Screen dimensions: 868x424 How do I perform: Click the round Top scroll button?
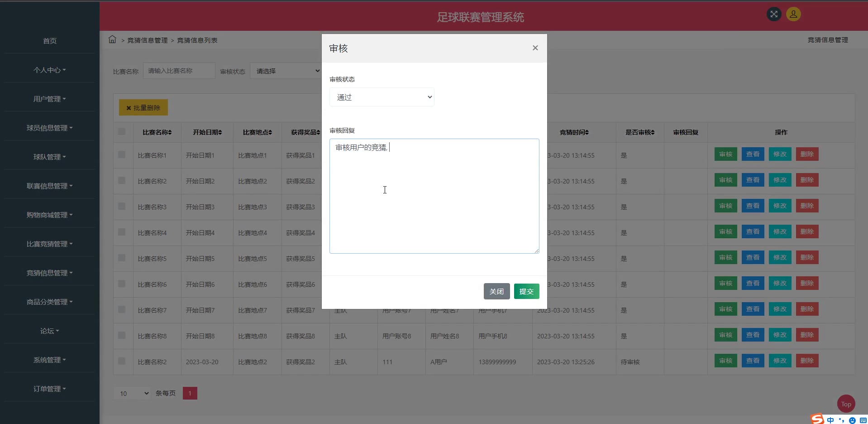846,404
